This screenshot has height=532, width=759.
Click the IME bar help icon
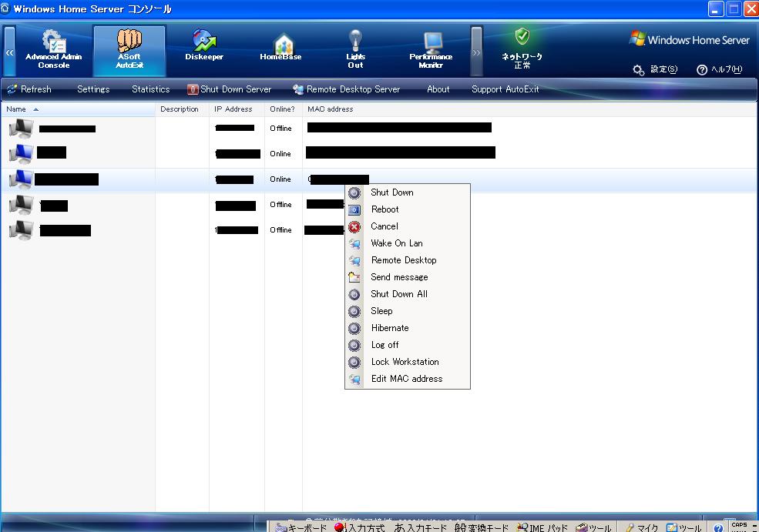pos(718,527)
